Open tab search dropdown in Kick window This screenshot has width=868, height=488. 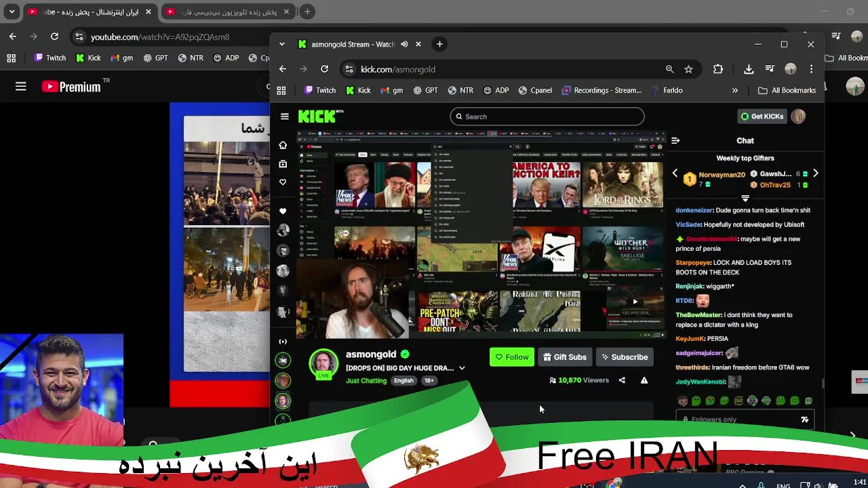tap(282, 44)
